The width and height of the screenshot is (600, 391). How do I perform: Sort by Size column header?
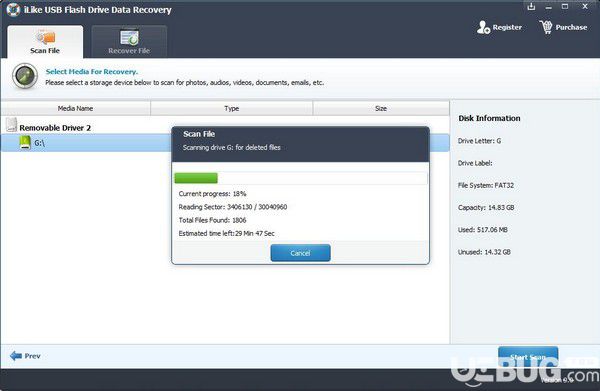(381, 109)
